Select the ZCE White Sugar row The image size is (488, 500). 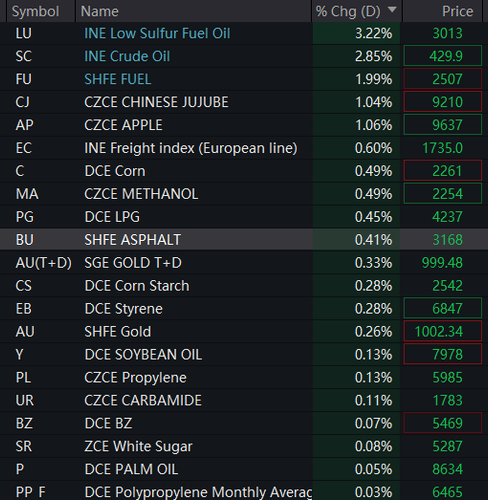point(244,446)
